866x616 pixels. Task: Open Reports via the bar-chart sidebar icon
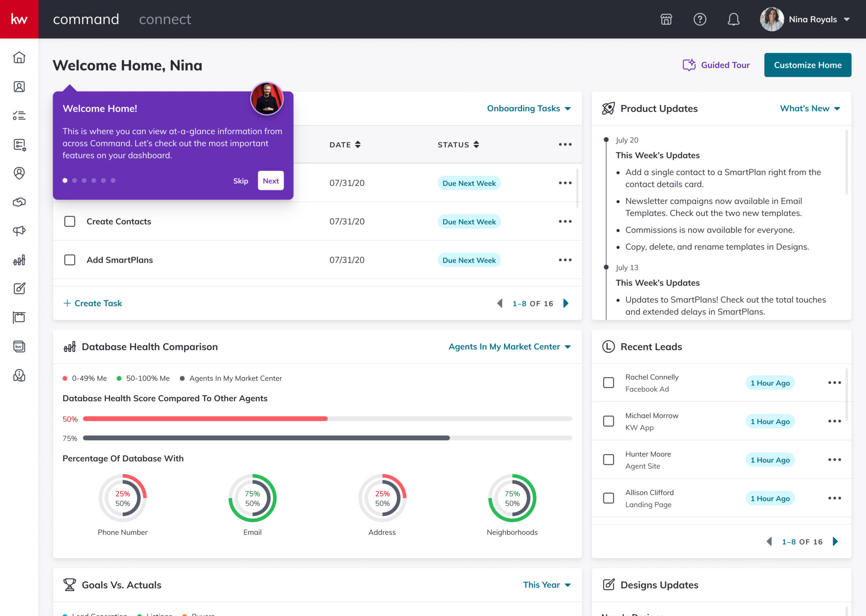[x=20, y=260]
